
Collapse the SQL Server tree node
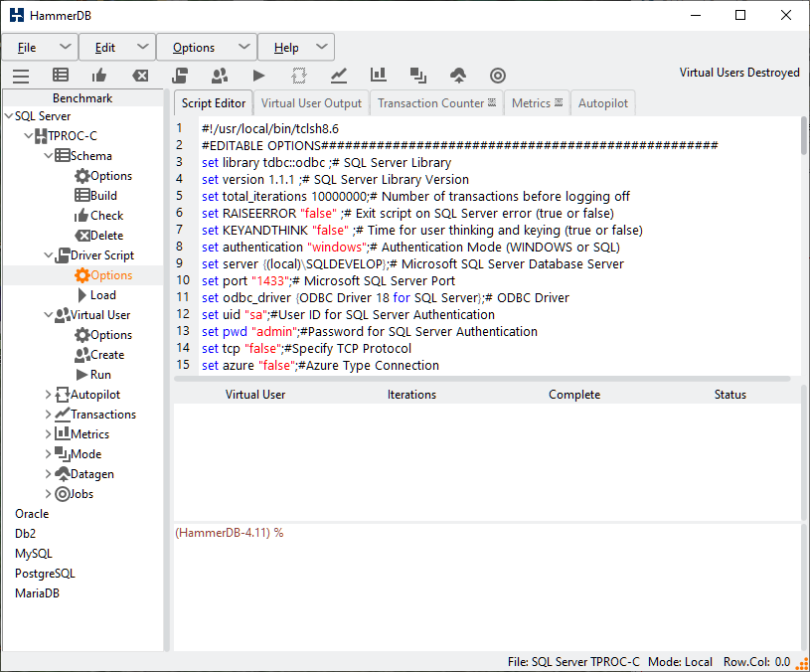(9, 116)
